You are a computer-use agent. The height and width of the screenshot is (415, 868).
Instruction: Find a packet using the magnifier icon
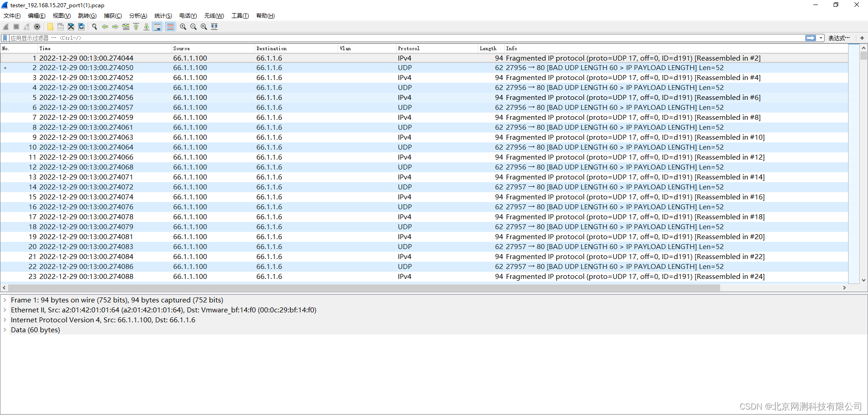(x=94, y=27)
